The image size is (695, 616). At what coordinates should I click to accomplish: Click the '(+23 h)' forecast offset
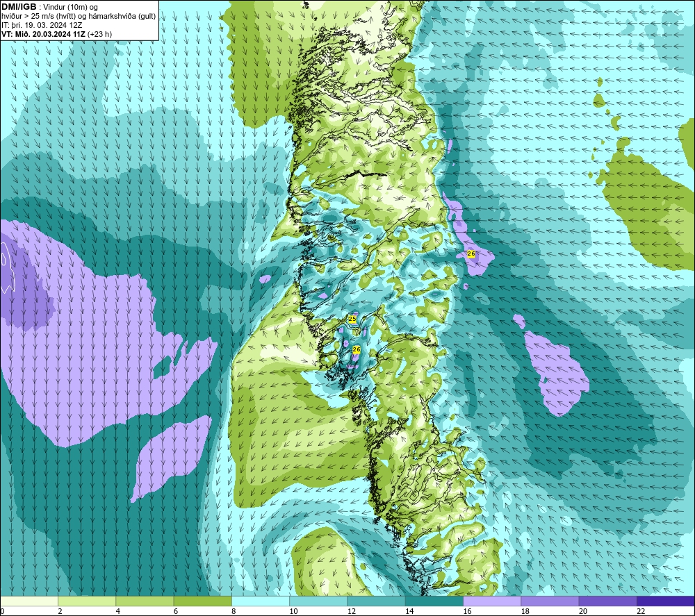pos(99,34)
